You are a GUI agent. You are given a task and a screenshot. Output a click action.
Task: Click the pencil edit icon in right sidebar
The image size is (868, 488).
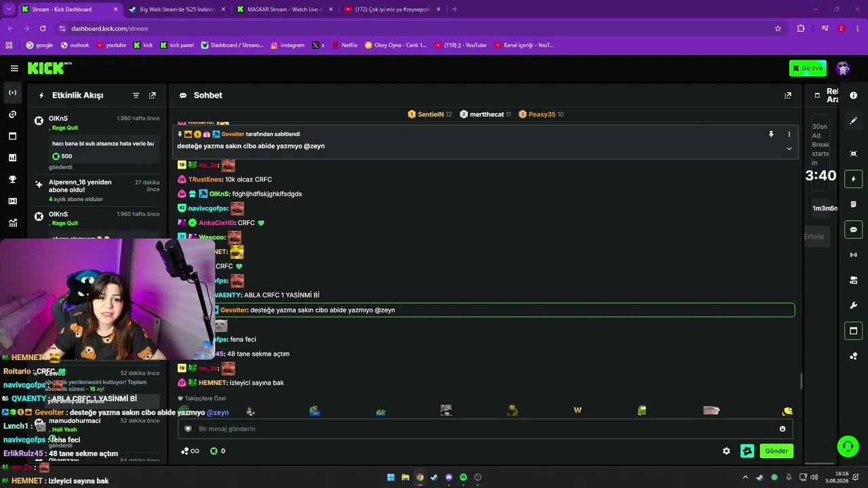[854, 121]
